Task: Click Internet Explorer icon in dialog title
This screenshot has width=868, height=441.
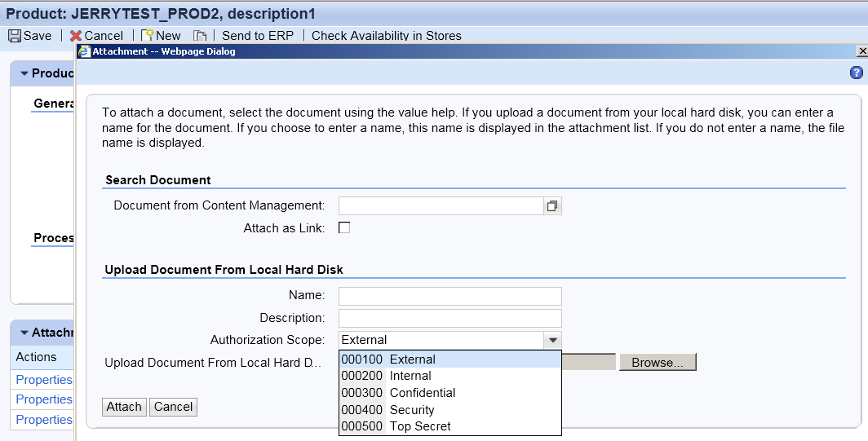Action: pyautogui.click(x=84, y=51)
